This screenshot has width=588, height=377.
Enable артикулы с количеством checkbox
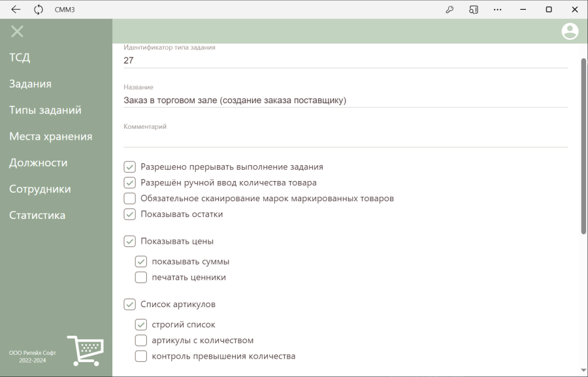pos(141,340)
